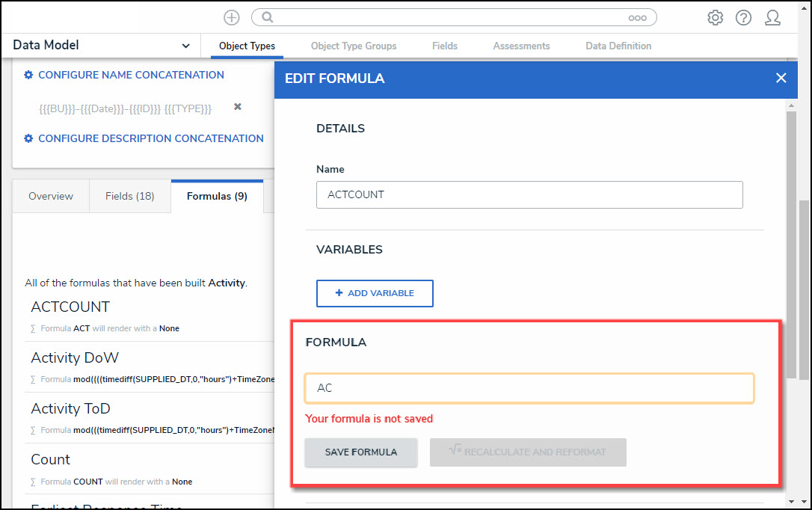Screen dimensions: 812x510
Task: Open the Fields (18) tab
Action: coord(129,196)
